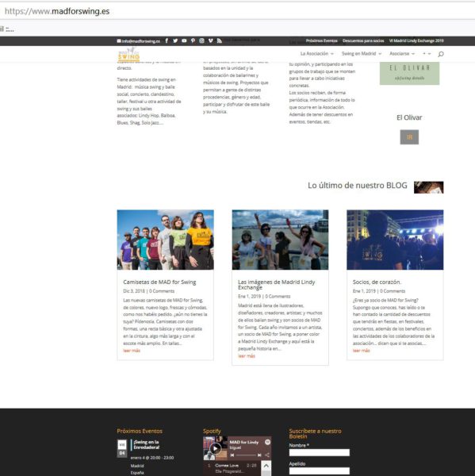Click the Spotify playlist cover art
475x476 pixels.
[x=215, y=448]
